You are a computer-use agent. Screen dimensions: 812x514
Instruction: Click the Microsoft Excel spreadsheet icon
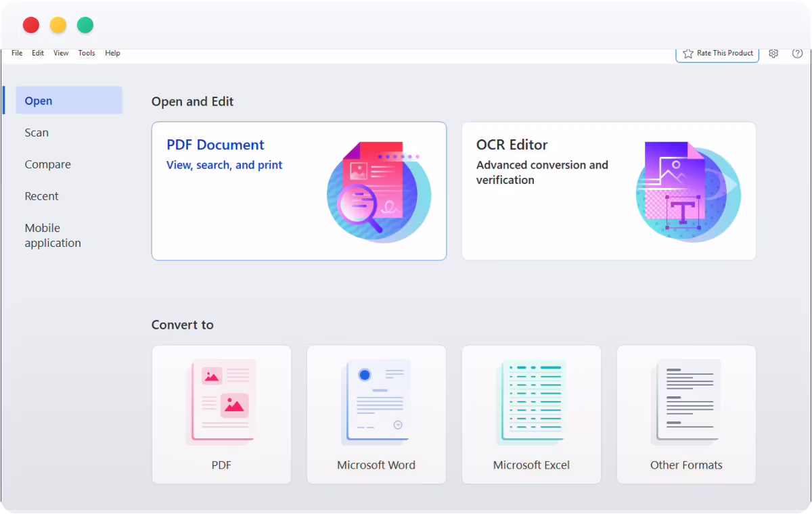[x=531, y=402]
